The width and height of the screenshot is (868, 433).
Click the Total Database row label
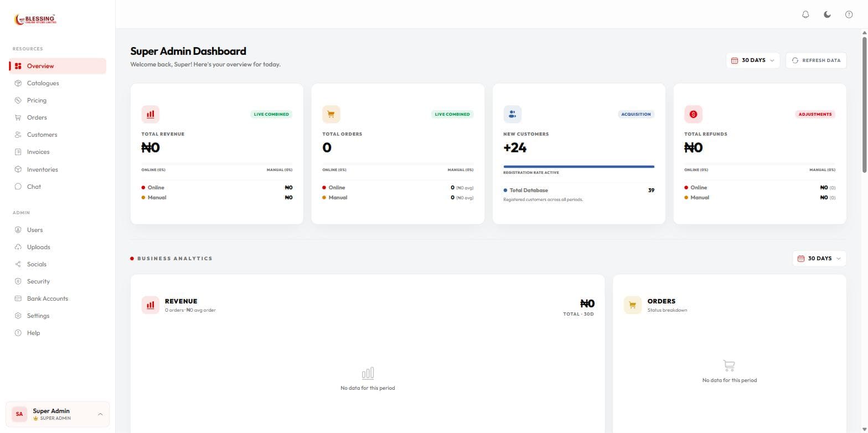pyautogui.click(x=529, y=190)
